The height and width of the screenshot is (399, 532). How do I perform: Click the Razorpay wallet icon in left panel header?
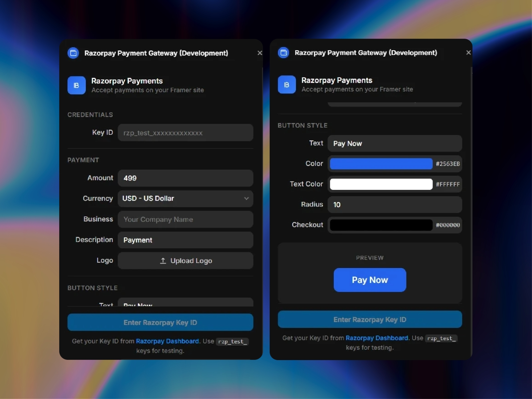[73, 53]
